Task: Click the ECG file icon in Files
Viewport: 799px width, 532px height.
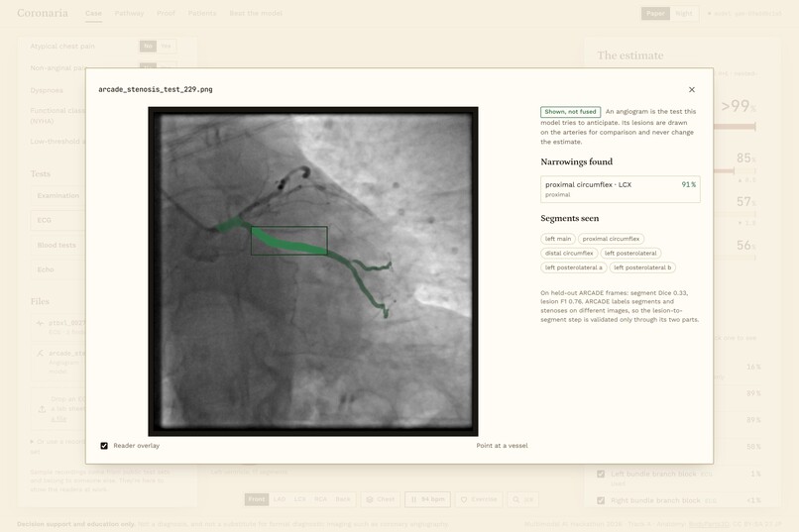Action: 41,323
